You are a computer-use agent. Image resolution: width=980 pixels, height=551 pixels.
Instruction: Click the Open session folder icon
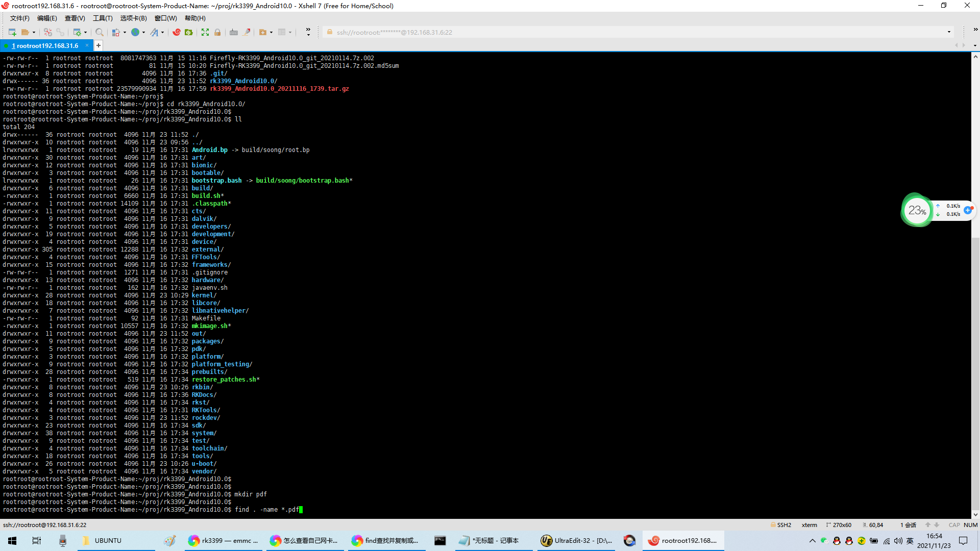click(25, 32)
